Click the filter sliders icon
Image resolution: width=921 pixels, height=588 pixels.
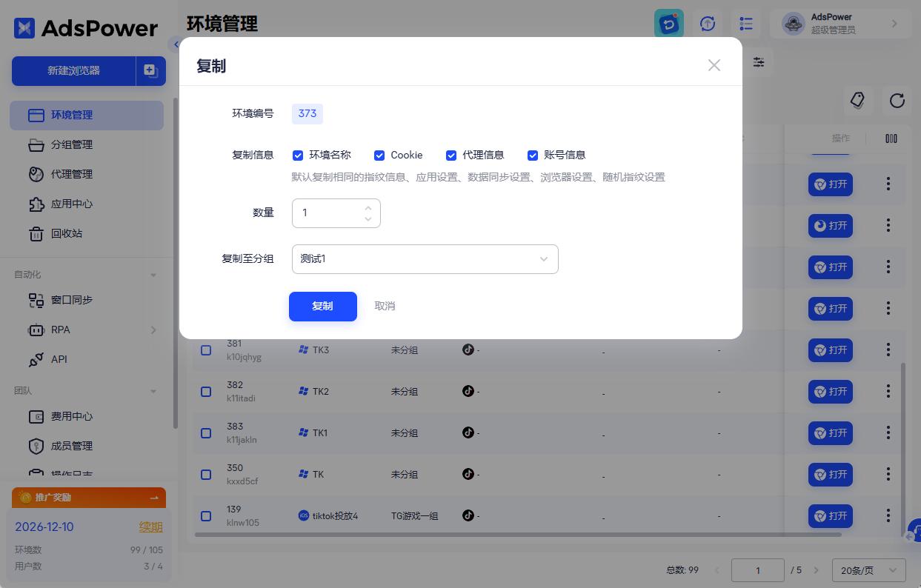(759, 62)
